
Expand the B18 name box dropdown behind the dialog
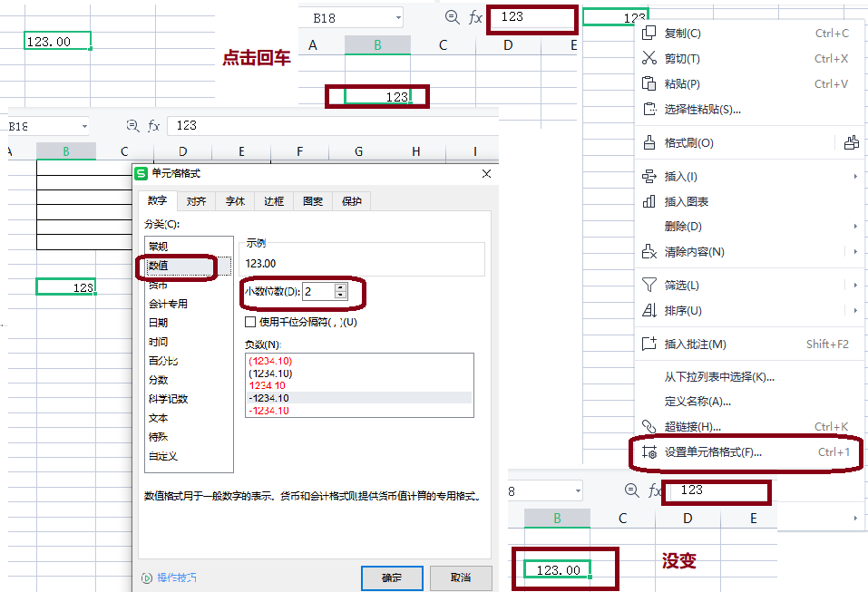[84, 127]
